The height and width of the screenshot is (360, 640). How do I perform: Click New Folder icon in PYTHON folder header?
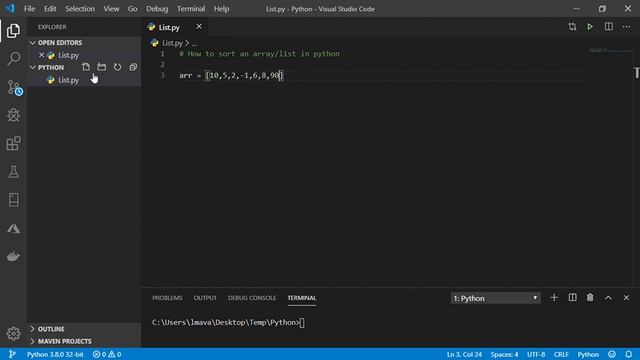pos(102,67)
